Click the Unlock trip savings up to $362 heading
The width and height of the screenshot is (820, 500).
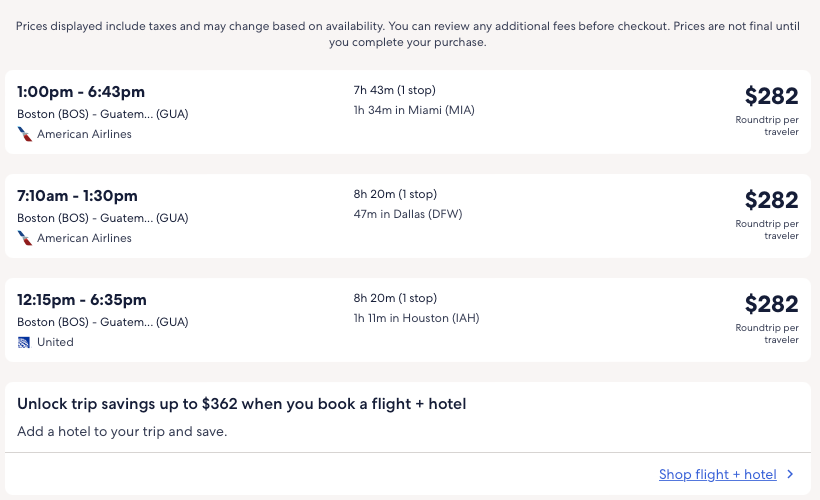(241, 404)
